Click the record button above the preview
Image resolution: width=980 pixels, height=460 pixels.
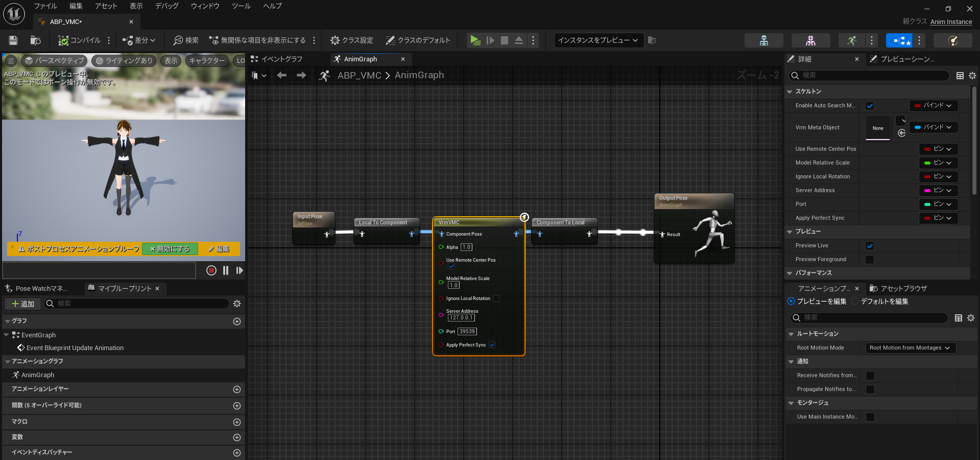pyautogui.click(x=211, y=270)
